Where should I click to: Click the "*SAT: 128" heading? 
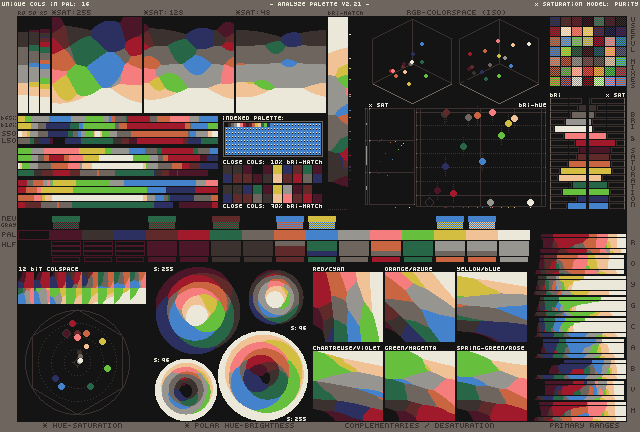coord(163,13)
